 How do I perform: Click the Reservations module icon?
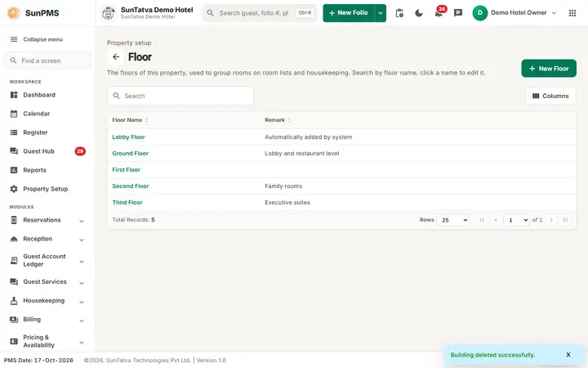click(x=14, y=220)
